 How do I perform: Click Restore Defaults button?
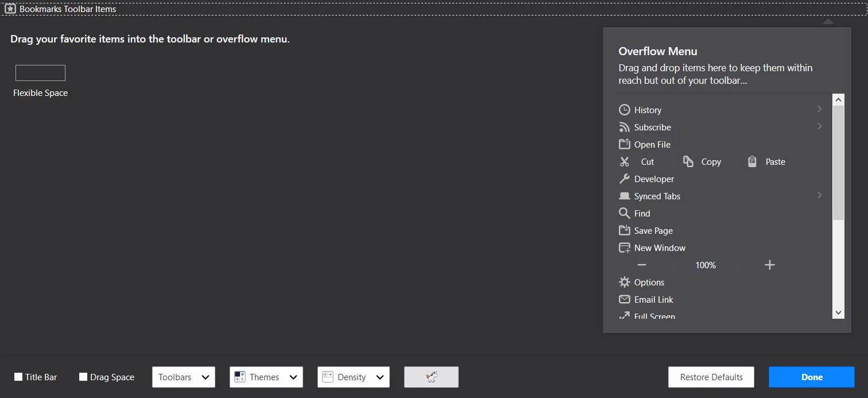[711, 377]
